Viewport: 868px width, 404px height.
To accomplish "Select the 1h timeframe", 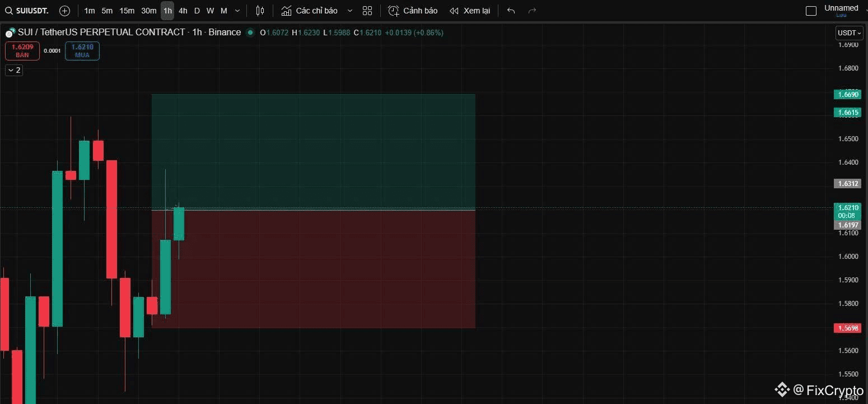I will point(167,11).
